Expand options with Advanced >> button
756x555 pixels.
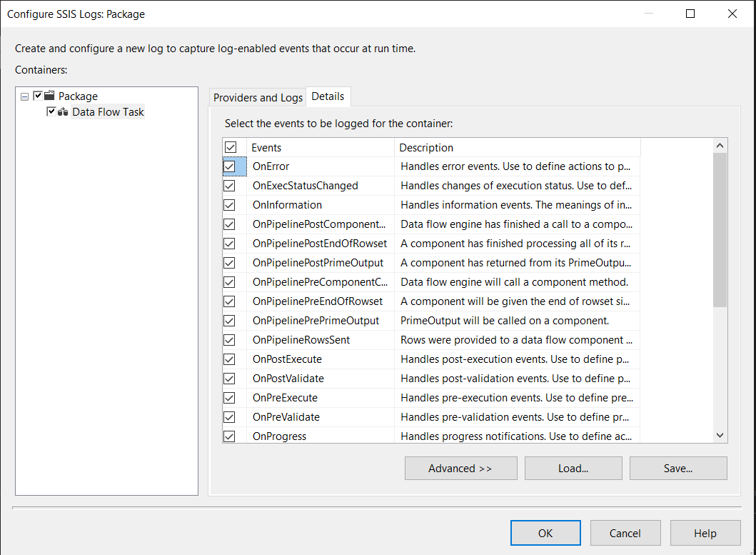[460, 469]
